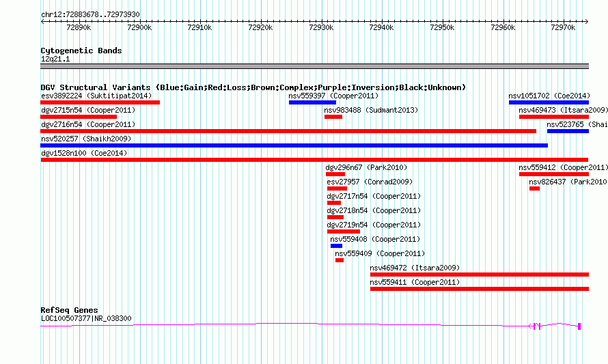Click the 72950k ruler tick label
This screenshot has width=608, height=364.
coord(443,27)
